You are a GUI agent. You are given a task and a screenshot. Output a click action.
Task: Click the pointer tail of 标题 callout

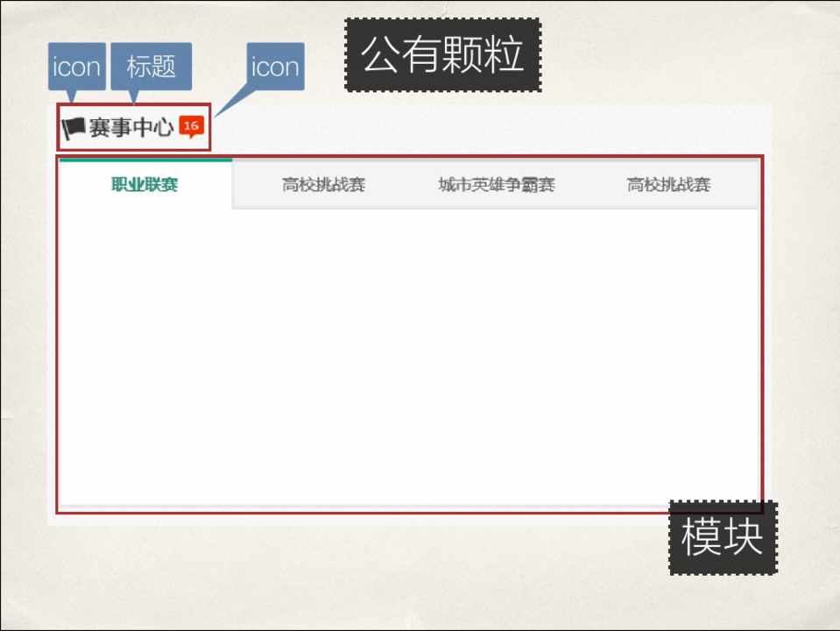click(134, 96)
